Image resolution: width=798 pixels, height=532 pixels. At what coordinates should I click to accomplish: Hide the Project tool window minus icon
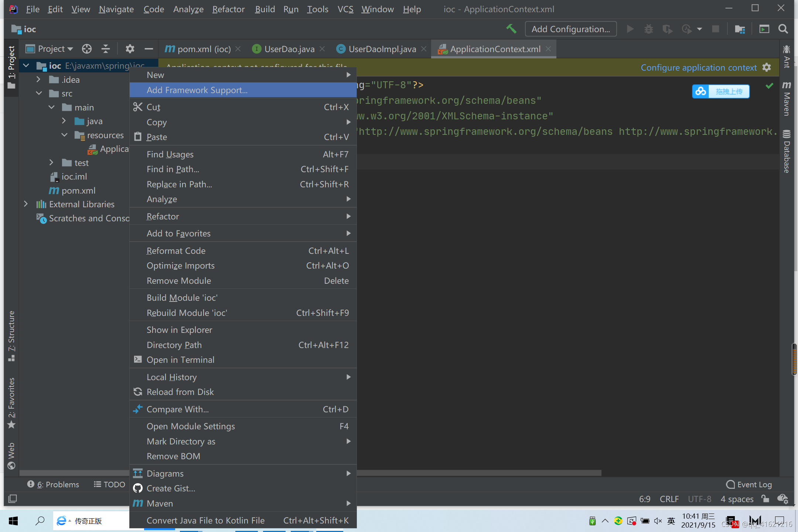149,49
